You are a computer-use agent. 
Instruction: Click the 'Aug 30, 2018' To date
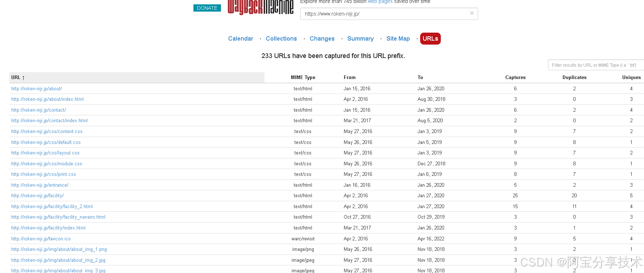[431, 99]
